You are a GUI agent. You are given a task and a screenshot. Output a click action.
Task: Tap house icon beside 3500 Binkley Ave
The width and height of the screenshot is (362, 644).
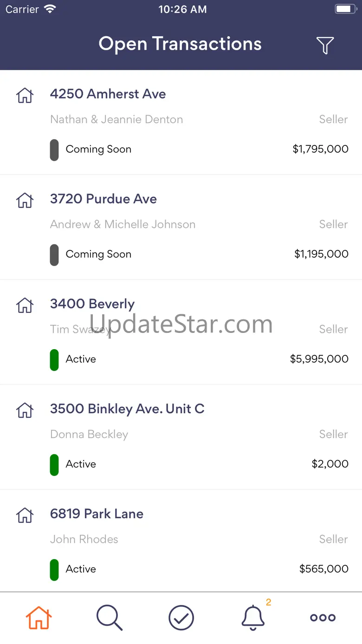[25, 410]
